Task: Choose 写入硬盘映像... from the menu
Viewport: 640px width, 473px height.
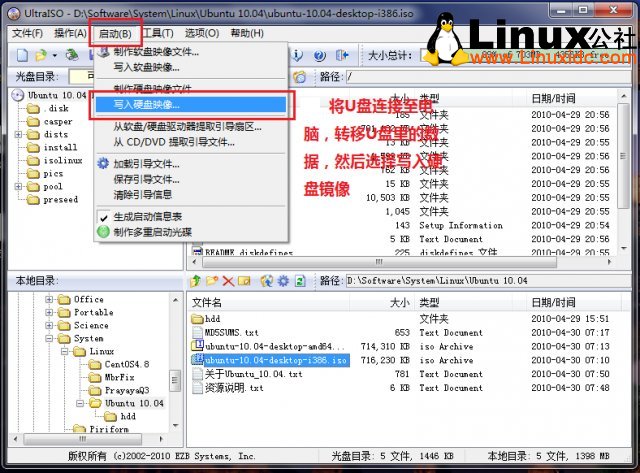Action: point(191,105)
